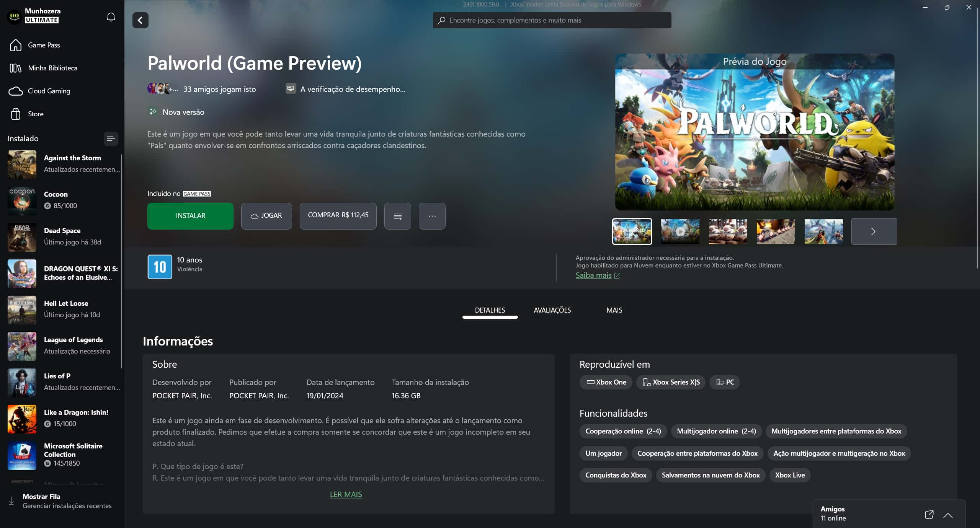The height and width of the screenshot is (528, 980).
Task: Select the video trailer thumbnail
Action: coord(680,231)
